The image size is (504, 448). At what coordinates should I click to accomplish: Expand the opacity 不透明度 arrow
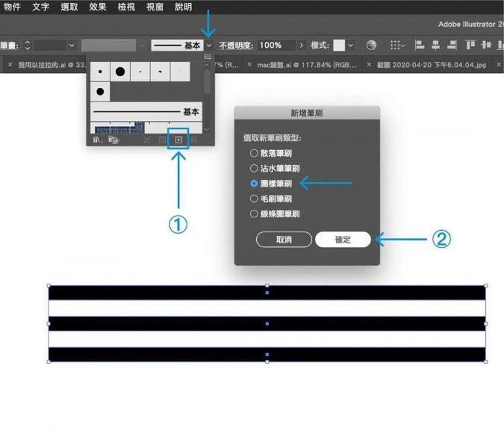(302, 46)
